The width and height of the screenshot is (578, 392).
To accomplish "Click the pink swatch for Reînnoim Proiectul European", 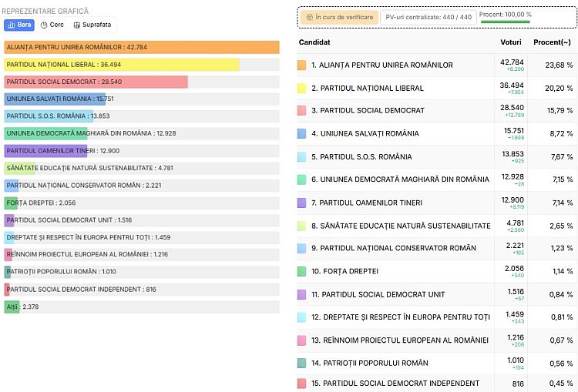I will (301, 340).
